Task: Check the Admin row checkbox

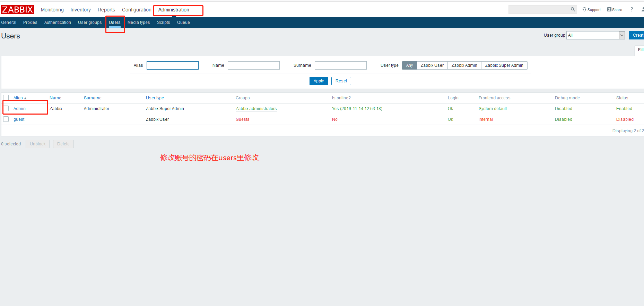Action: [6, 108]
